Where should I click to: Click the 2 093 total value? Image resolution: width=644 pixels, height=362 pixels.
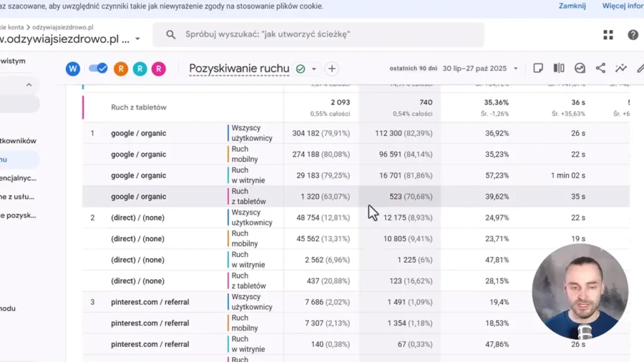[x=340, y=102]
